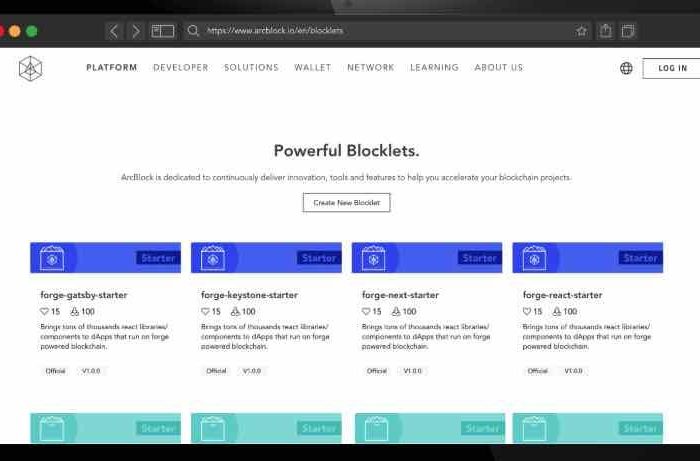Click Starter tag on forge-keystone-starter banner
The image size is (700, 461).
(x=319, y=258)
